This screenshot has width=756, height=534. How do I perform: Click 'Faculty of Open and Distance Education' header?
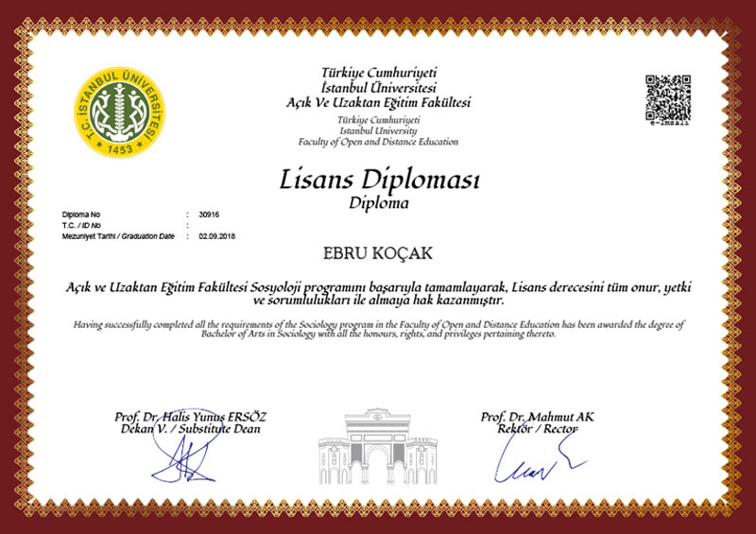(x=378, y=142)
